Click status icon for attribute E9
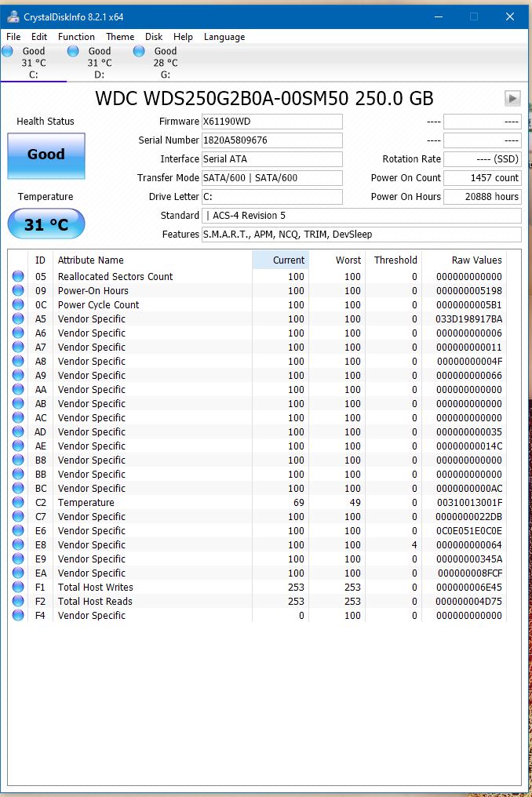Viewport: 532px width, 797px height. coord(18,558)
